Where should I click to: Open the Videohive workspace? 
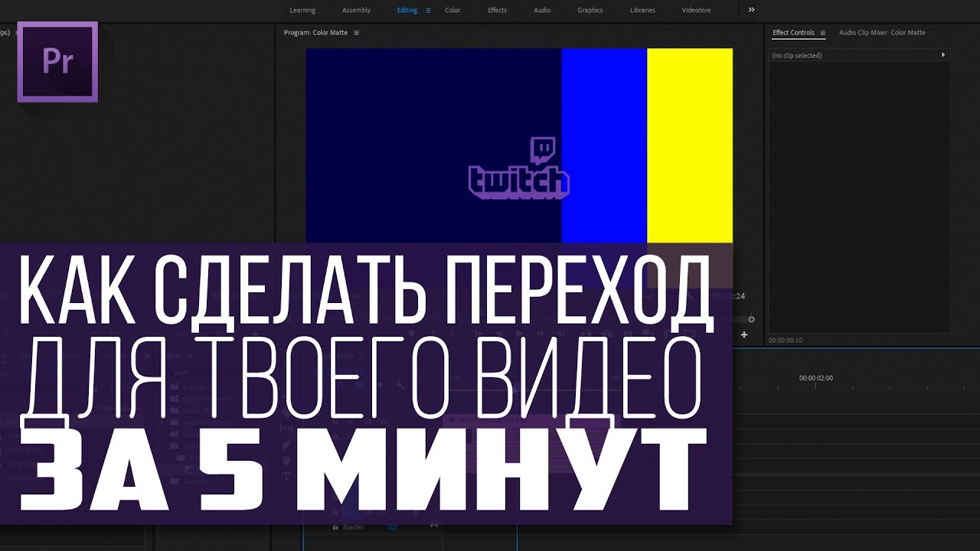coord(696,10)
